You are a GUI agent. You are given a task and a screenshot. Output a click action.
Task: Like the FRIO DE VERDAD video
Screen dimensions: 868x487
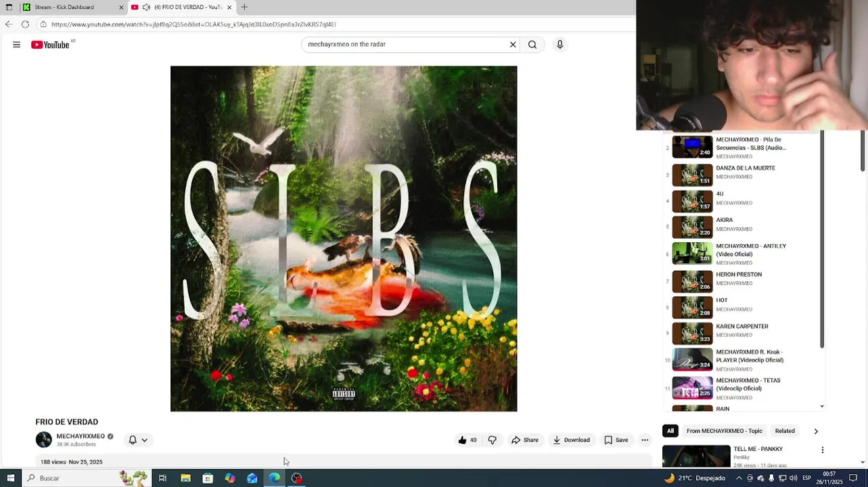point(467,440)
